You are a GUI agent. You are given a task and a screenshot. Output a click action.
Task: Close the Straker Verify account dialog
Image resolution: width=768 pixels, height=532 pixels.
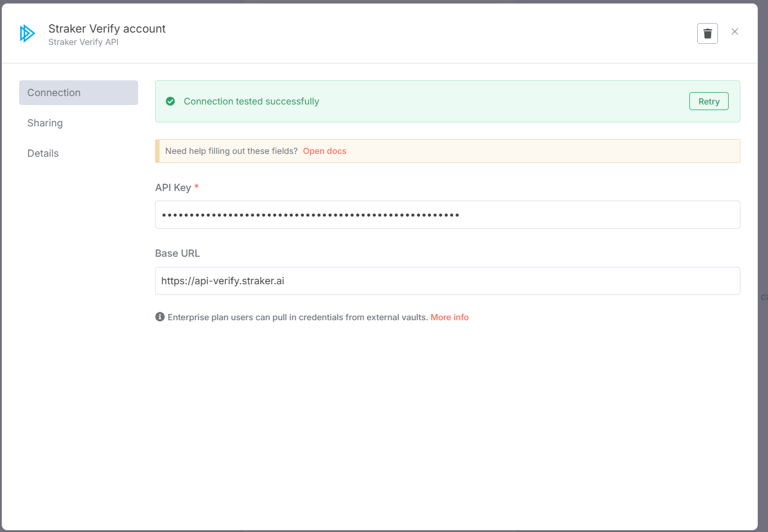735,31
